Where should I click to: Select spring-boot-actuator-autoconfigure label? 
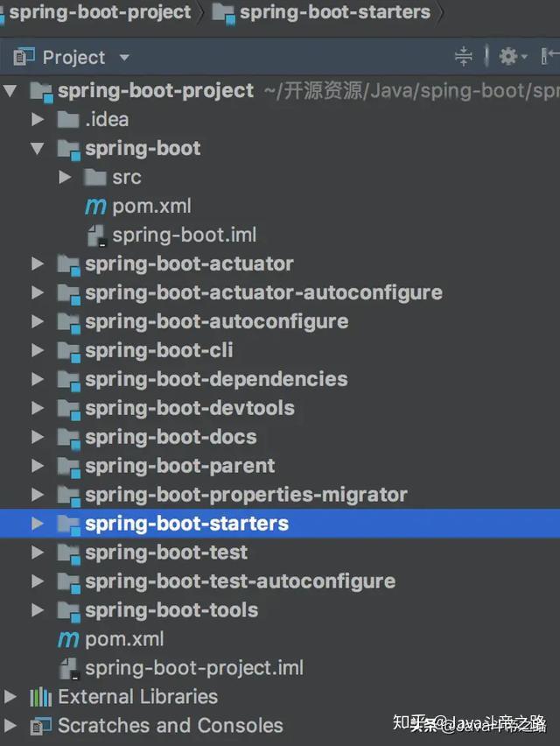coord(264,293)
